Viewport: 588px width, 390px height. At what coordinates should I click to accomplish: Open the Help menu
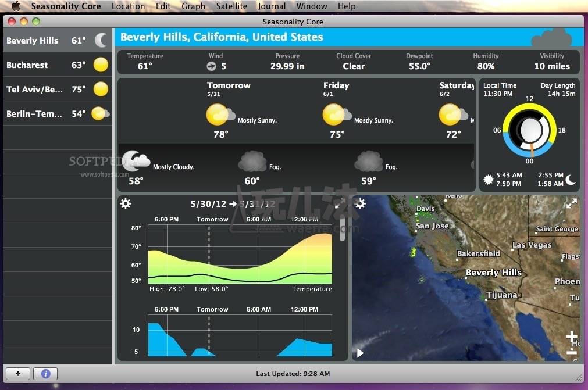tap(347, 6)
